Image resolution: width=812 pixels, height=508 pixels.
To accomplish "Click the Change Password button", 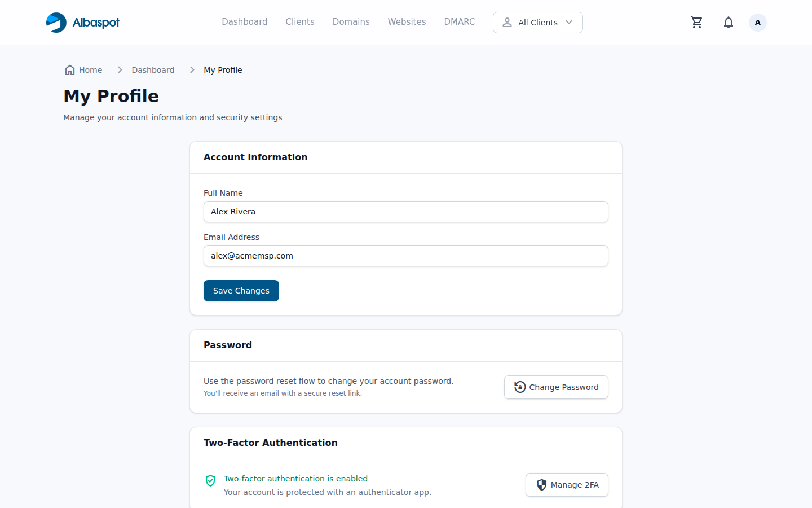I will pos(556,387).
